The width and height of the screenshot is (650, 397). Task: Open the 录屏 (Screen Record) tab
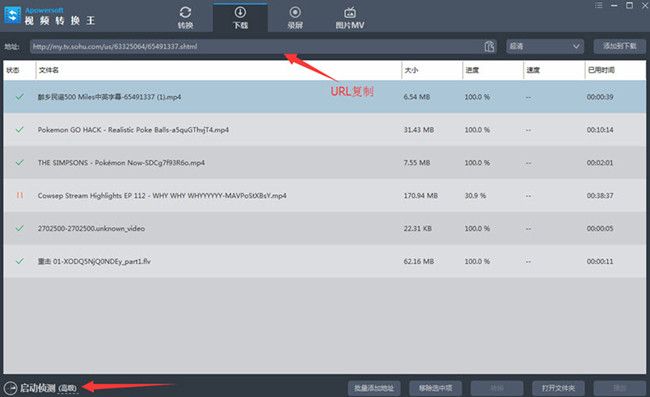pos(295,17)
